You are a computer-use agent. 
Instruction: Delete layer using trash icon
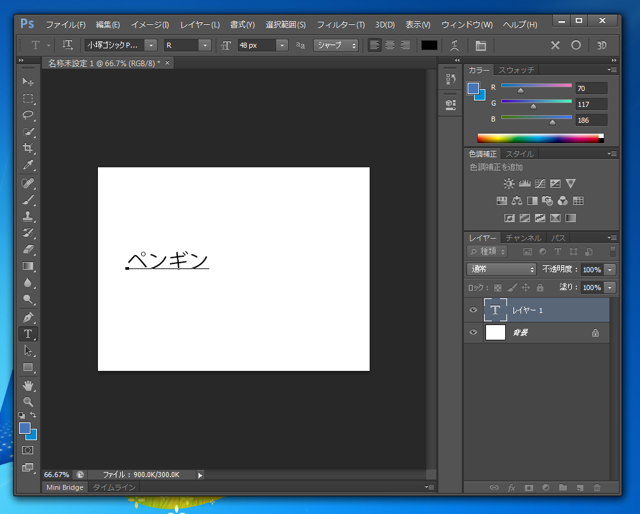point(597,487)
